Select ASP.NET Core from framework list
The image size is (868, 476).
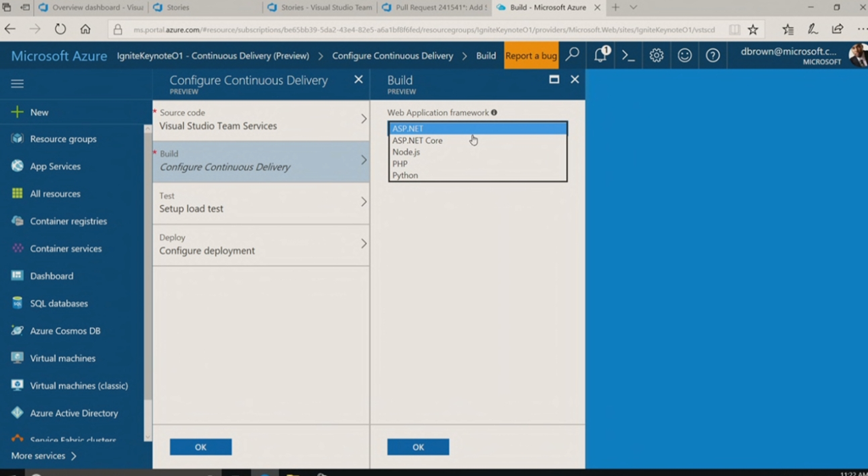point(417,141)
